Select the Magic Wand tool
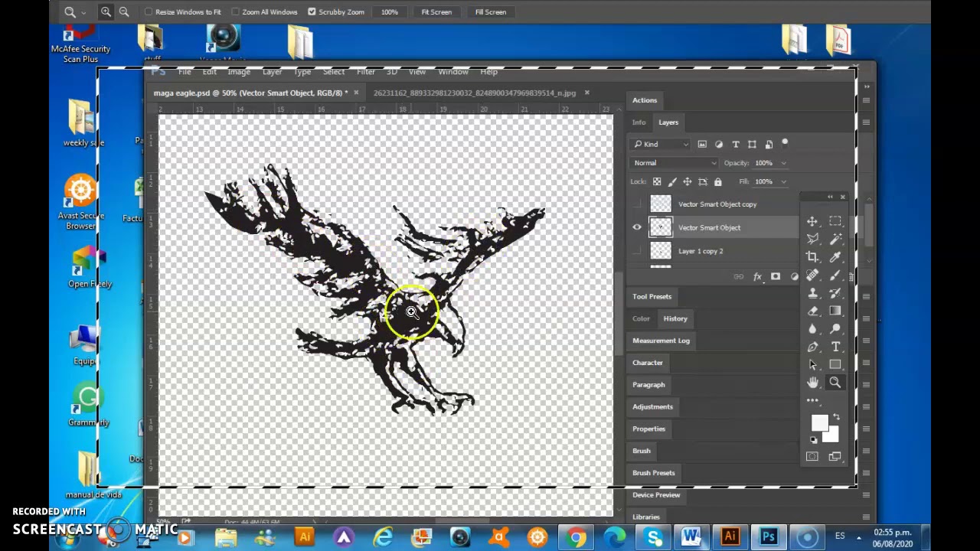This screenshot has height=551, width=980. click(x=835, y=240)
